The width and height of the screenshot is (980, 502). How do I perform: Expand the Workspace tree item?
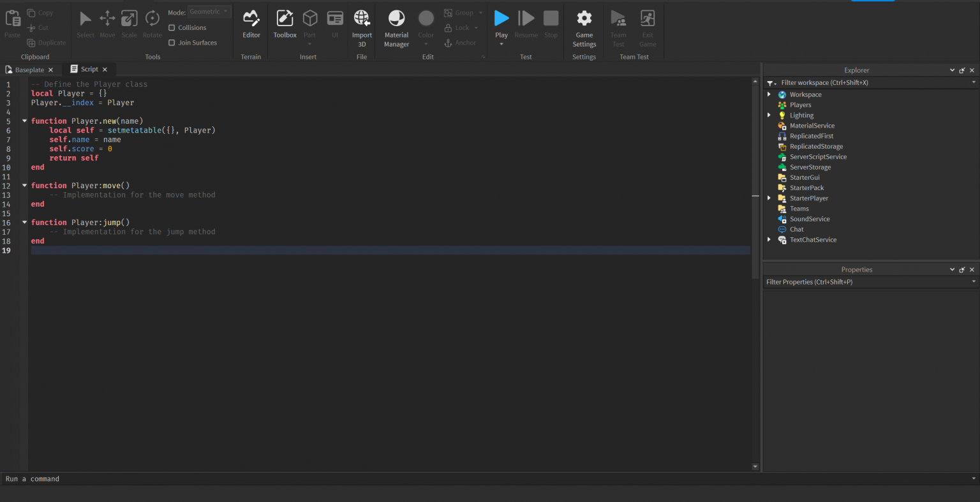tap(769, 94)
